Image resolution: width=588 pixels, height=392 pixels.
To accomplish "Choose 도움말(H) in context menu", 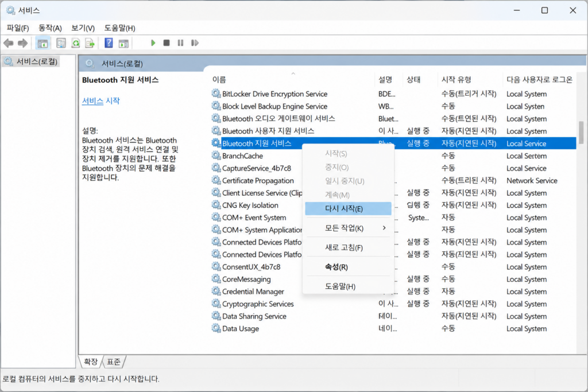I will coord(348,287).
